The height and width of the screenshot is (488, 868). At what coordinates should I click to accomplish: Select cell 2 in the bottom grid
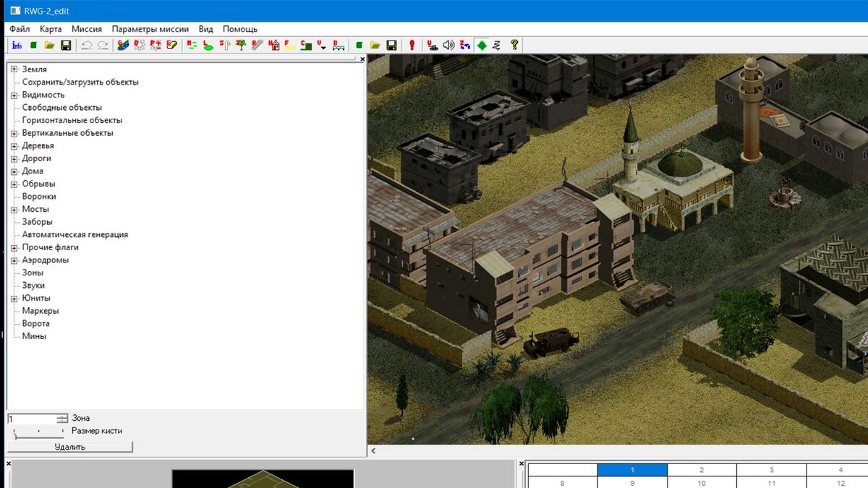702,470
